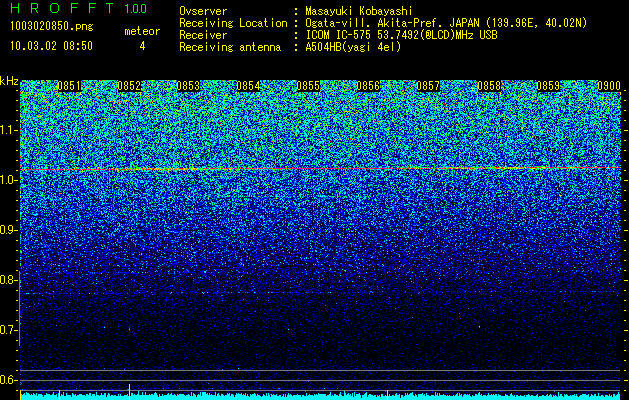
Task: Click the yellow meteor marker below 0852
Action: (x=129, y=392)
